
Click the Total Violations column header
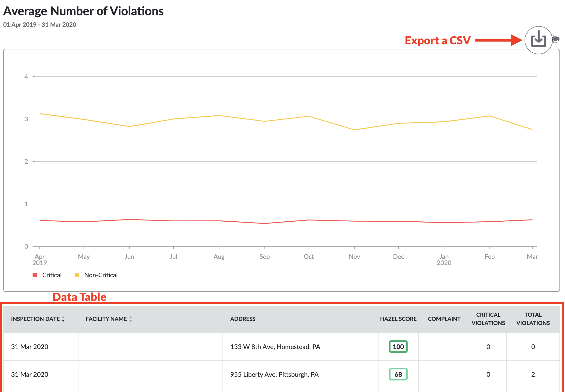click(x=533, y=319)
